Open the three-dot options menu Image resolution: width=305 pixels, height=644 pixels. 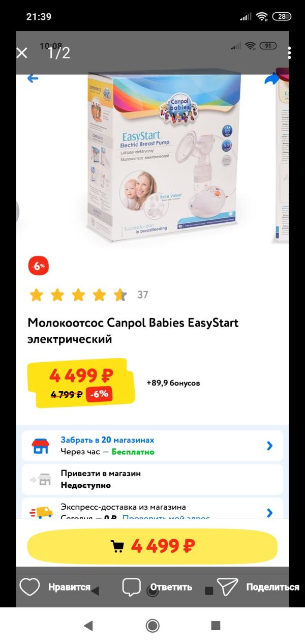coord(289,53)
